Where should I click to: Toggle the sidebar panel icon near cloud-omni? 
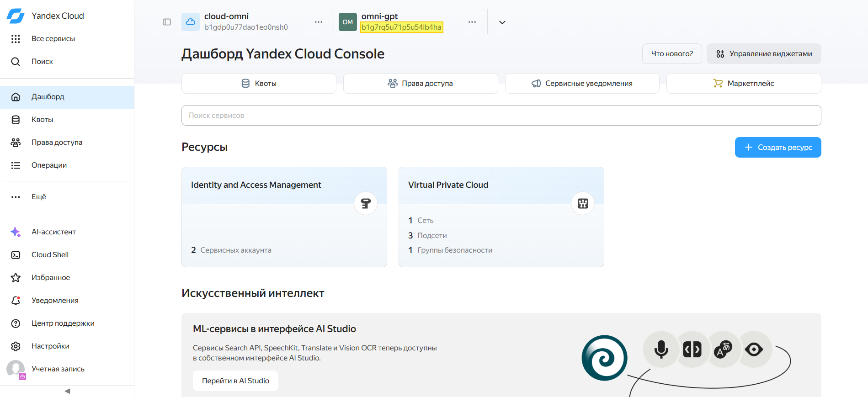click(x=167, y=22)
